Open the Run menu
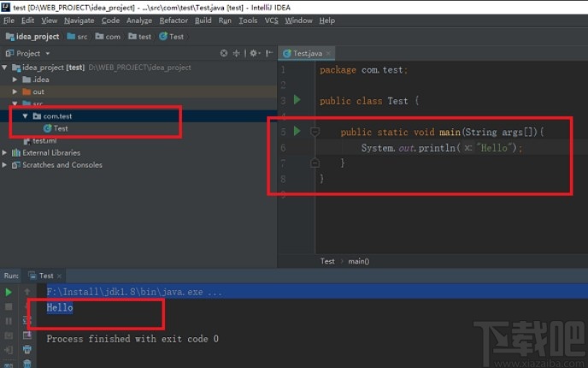 pos(225,21)
